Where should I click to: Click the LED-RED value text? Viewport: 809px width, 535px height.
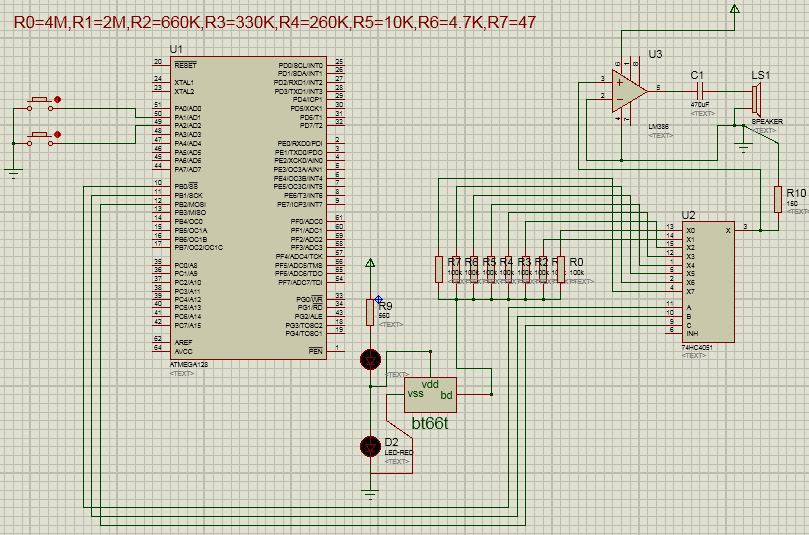click(x=398, y=452)
